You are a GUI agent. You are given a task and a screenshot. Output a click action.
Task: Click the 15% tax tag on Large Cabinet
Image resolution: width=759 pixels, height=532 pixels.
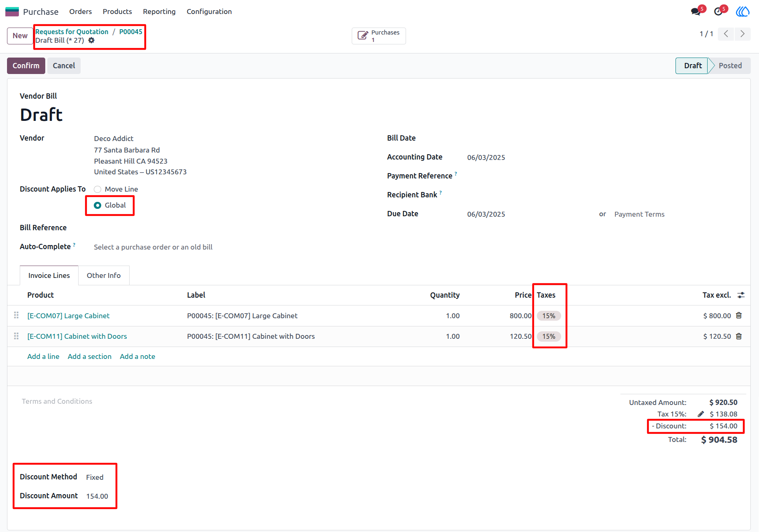[549, 316]
